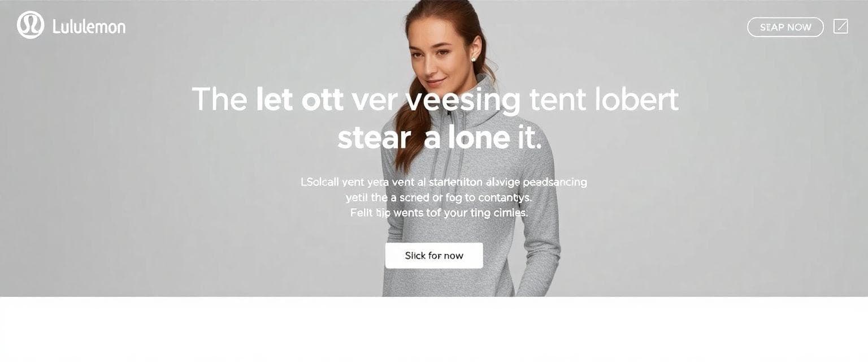
Task: Select the headline line ending with lobert
Action: tap(435, 100)
